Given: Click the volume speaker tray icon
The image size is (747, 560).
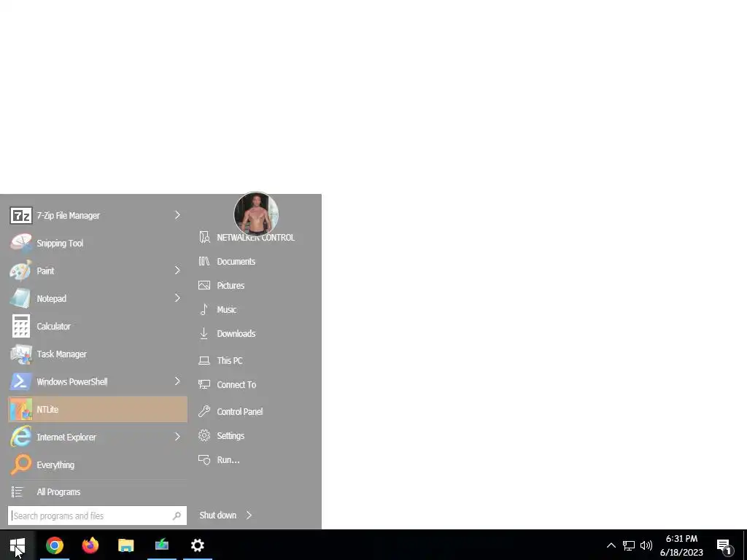Looking at the screenshot, I should click(x=646, y=545).
